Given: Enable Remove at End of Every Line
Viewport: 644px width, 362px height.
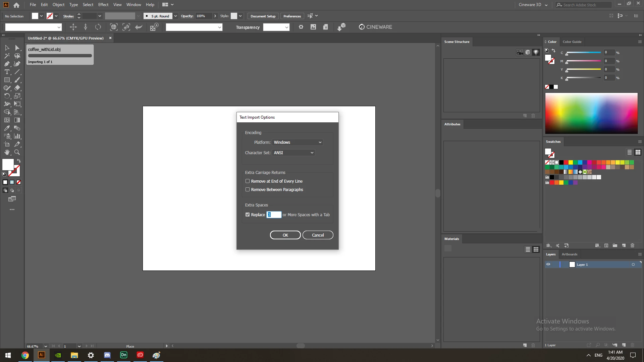Looking at the screenshot, I should [248, 181].
